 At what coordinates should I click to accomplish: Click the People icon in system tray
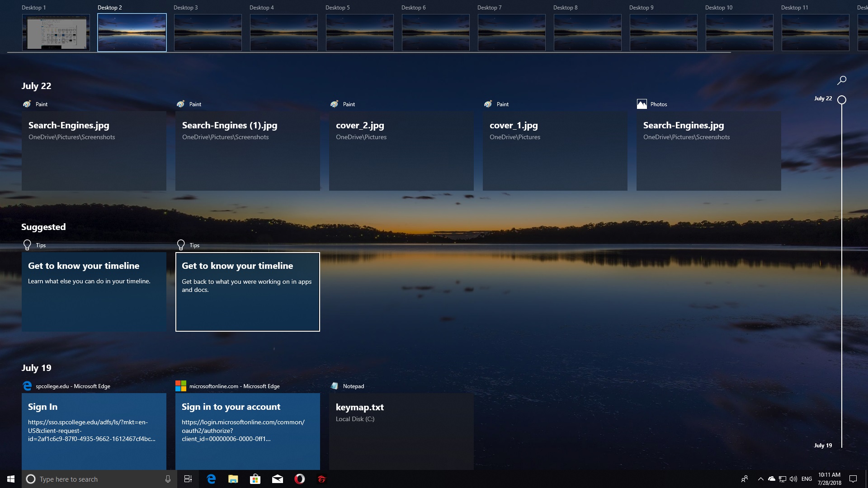pyautogui.click(x=745, y=479)
